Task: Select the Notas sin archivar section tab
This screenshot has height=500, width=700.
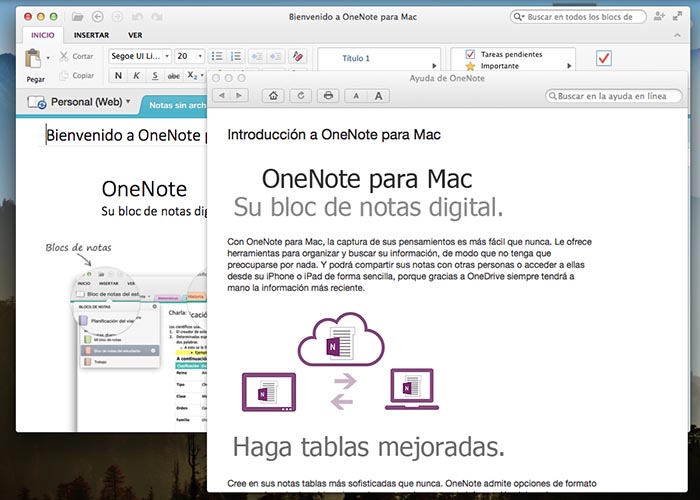Action: click(x=175, y=105)
